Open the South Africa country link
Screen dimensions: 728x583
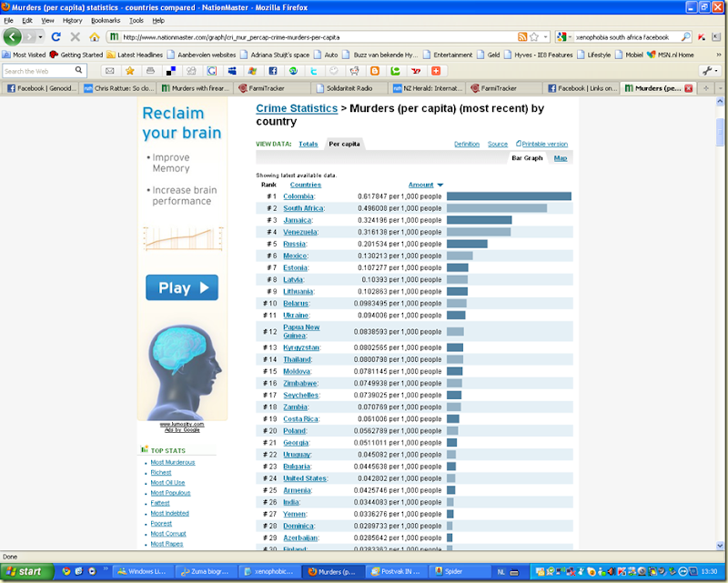[303, 208]
